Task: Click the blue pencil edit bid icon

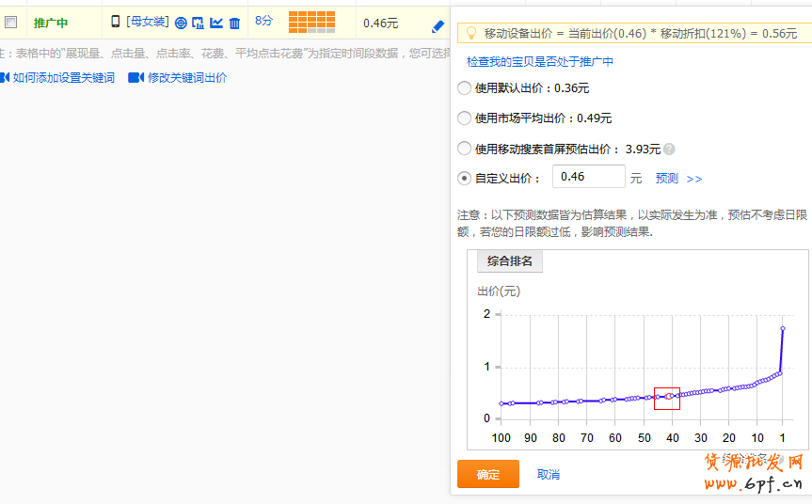Action: [x=438, y=26]
